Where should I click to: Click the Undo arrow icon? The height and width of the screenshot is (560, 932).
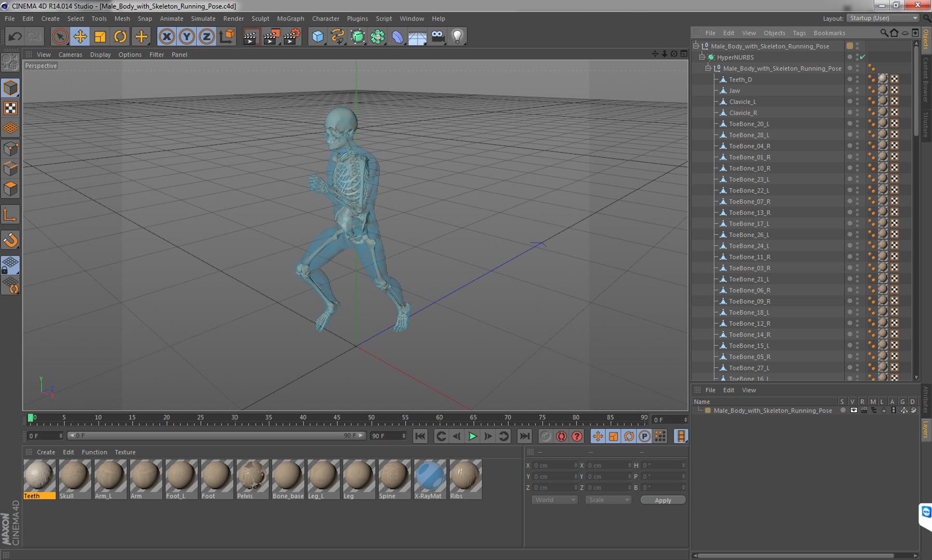15,36
